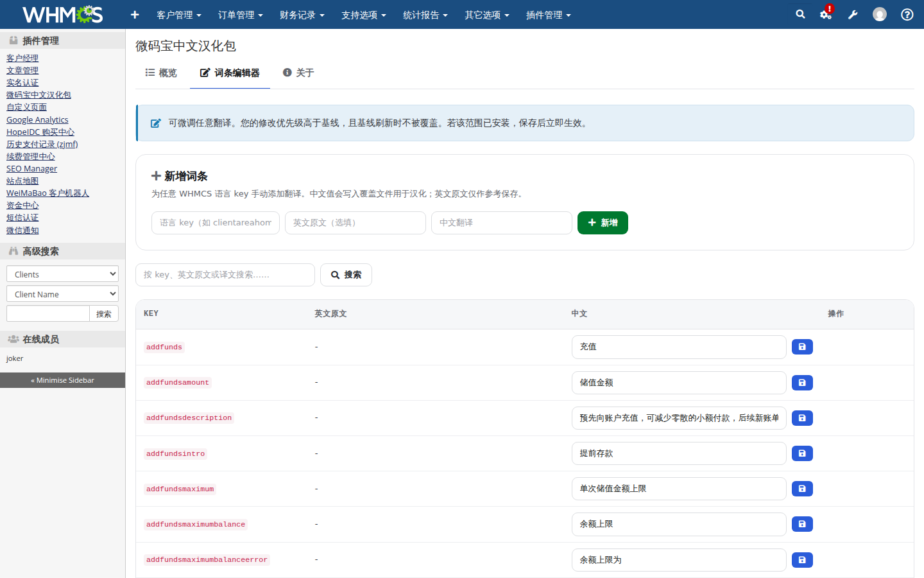The width and height of the screenshot is (924, 578).
Task: Save the addfundsdescription translation
Action: pyautogui.click(x=802, y=418)
